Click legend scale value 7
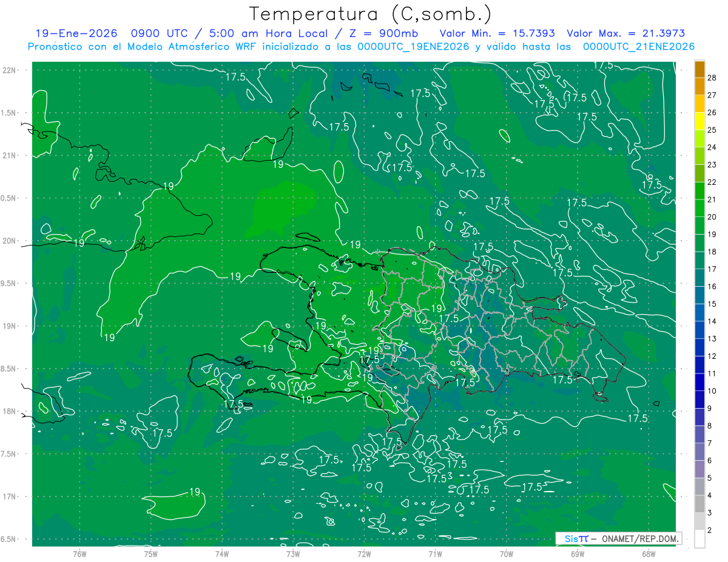 [x=710, y=443]
